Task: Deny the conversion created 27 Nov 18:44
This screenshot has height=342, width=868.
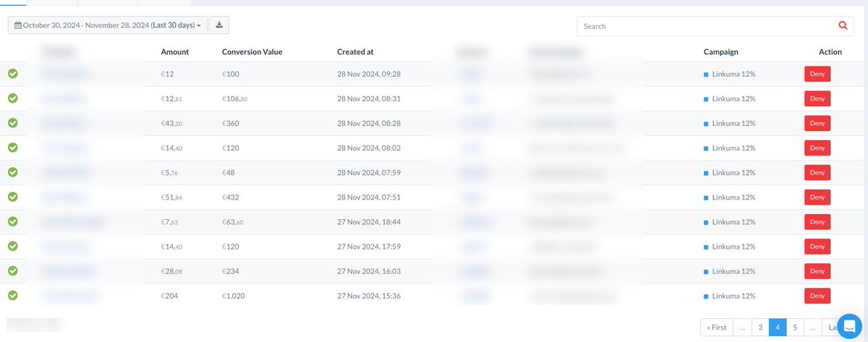Action: 817,221
